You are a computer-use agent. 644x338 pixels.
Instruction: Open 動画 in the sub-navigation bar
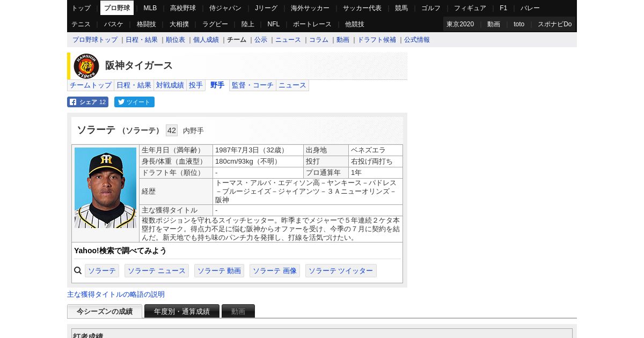point(343,40)
